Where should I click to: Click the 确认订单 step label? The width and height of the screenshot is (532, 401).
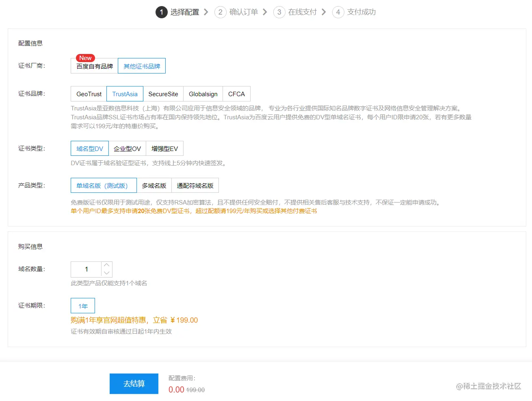click(244, 12)
